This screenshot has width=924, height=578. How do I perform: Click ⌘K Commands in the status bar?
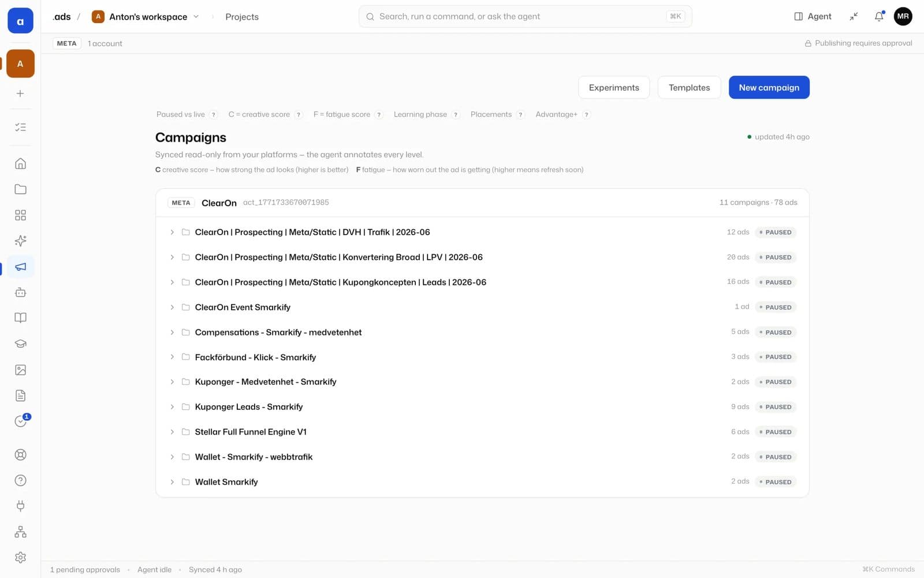click(888, 569)
